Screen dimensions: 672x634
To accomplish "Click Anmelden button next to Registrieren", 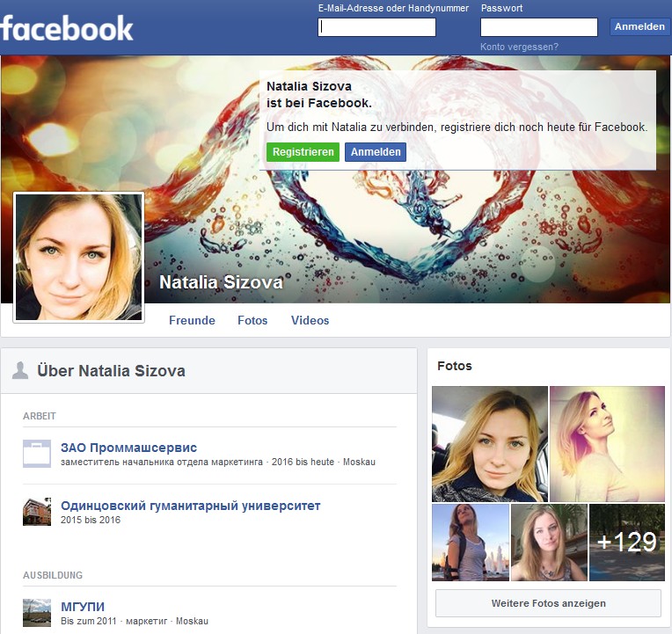I will tap(376, 152).
